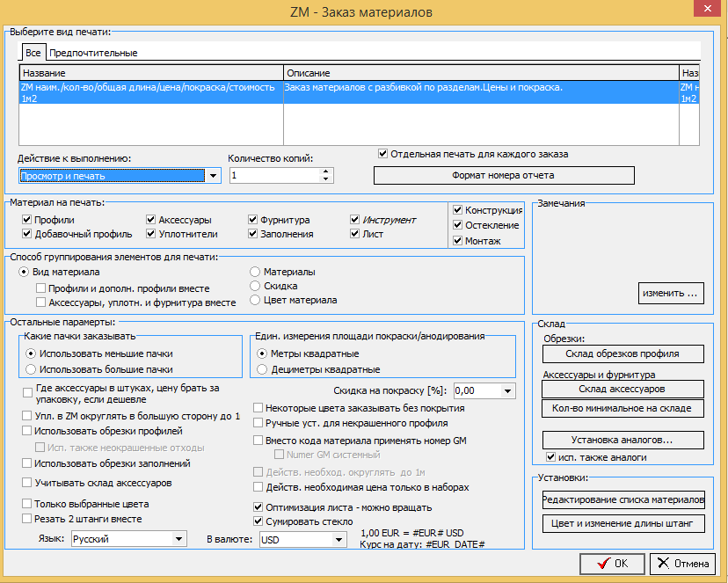The image size is (728, 583).
Task: Check Упл. в ZM округлять в большую сторону
Action: 27,415
